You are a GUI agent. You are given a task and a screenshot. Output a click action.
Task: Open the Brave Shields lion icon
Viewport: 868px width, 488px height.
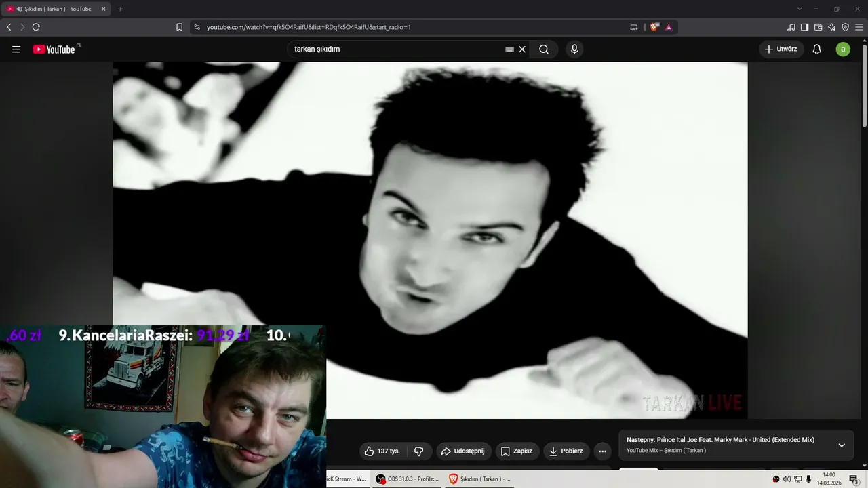(x=654, y=27)
